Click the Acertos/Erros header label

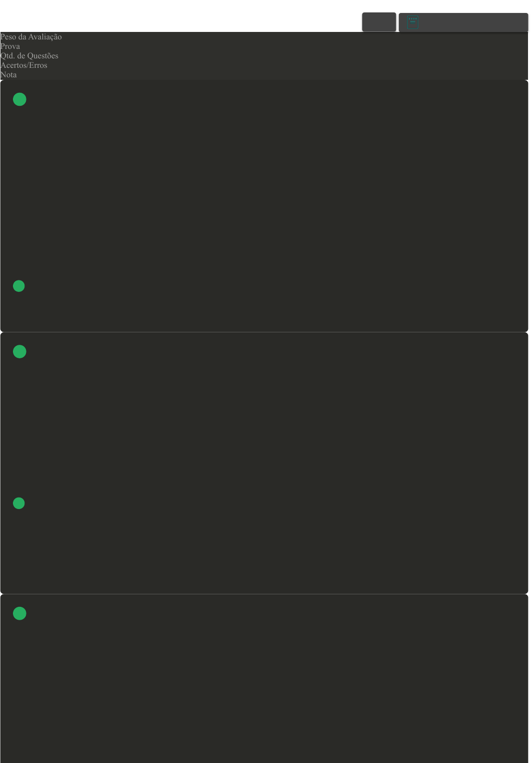click(24, 65)
